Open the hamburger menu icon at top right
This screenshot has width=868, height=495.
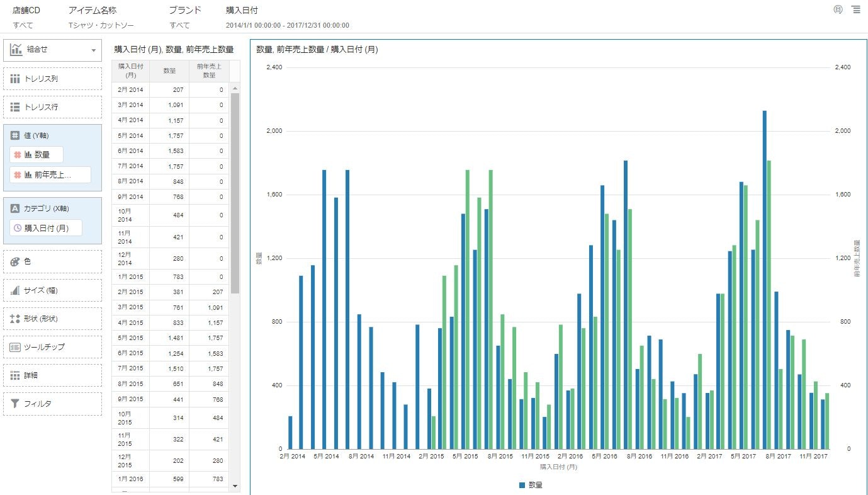855,9
